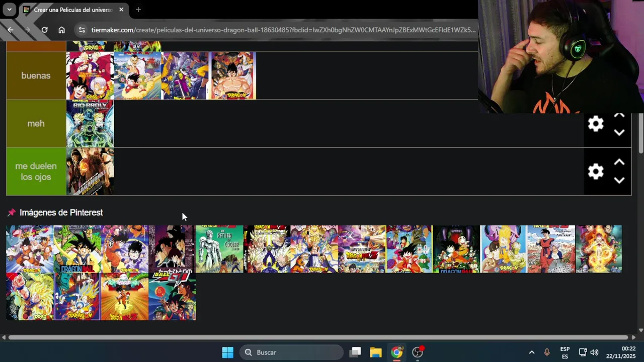View site information icon in address bar
Screen dimensions: 644x362
(82, 30)
